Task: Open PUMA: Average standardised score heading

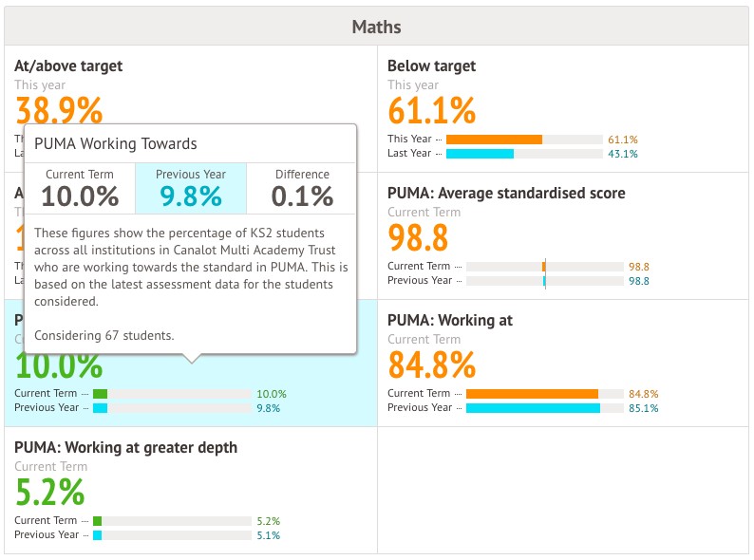Action: point(506,194)
